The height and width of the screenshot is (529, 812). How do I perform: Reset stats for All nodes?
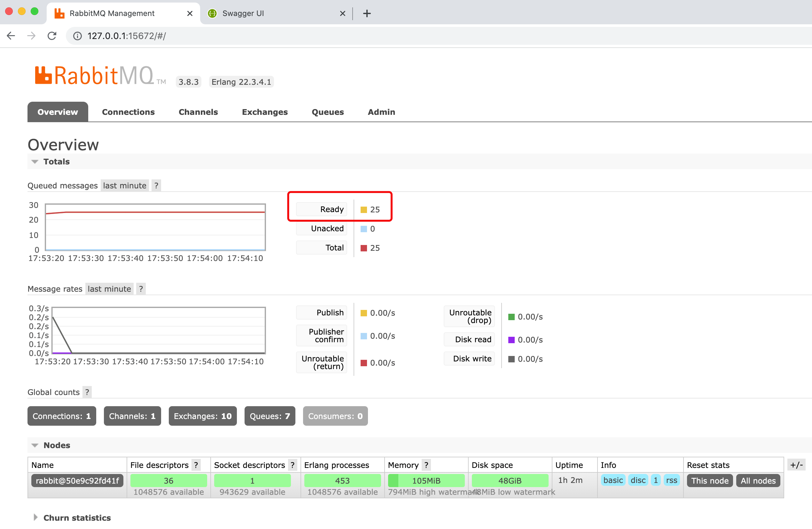(x=758, y=481)
